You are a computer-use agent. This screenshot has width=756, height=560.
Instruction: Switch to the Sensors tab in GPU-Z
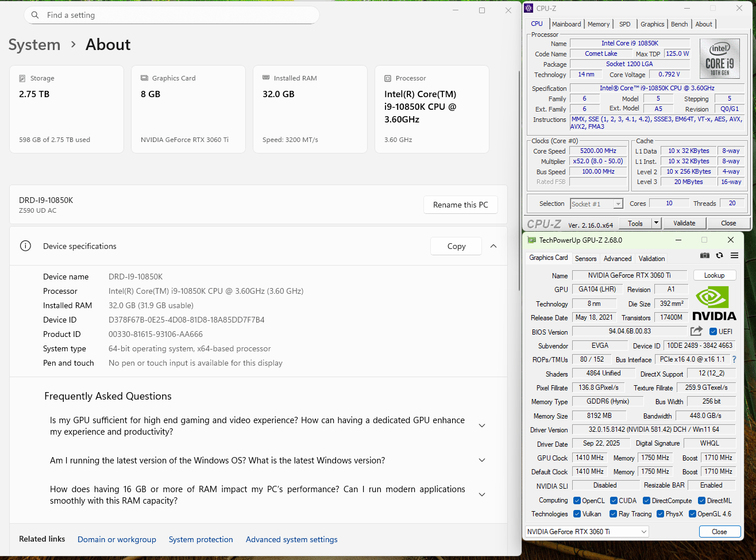point(586,259)
